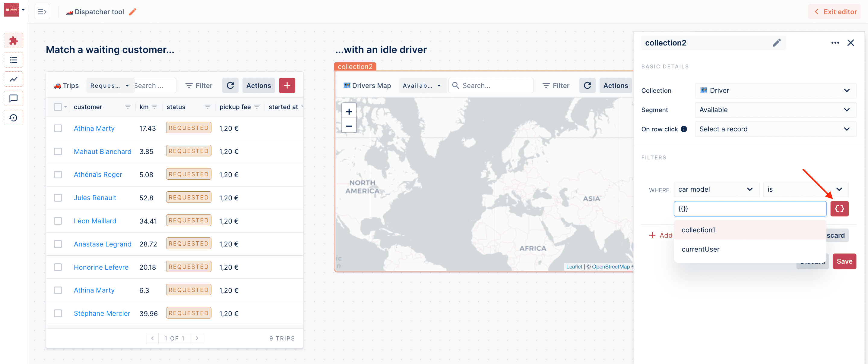868x364 pixels.
Task: Toggle the select-all checkbox in Trips header
Action: tap(58, 107)
